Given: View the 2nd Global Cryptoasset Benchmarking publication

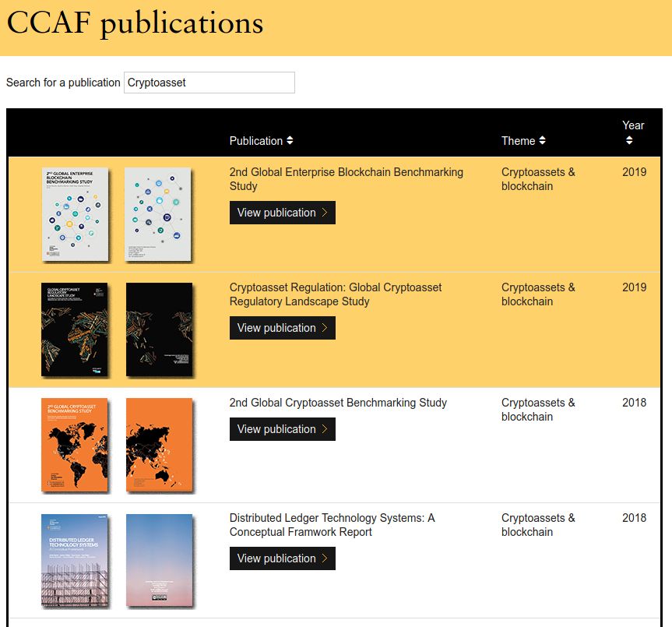Looking at the screenshot, I should 282,429.
